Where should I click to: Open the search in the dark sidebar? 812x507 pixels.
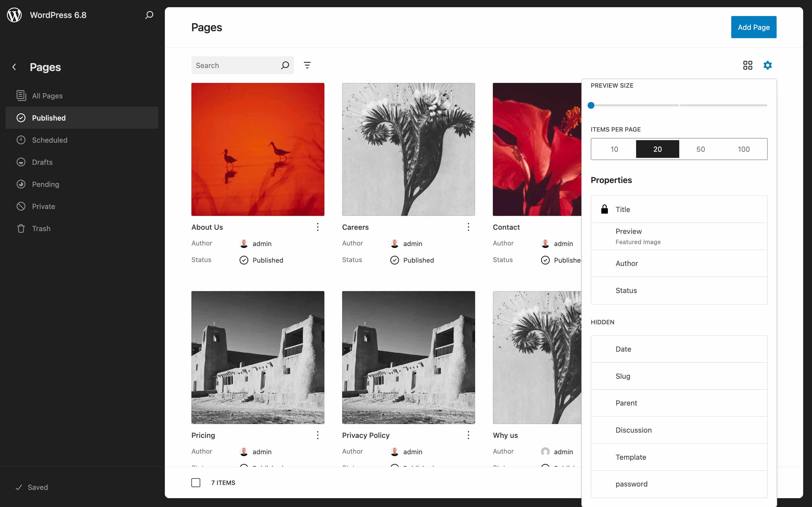pyautogui.click(x=149, y=15)
